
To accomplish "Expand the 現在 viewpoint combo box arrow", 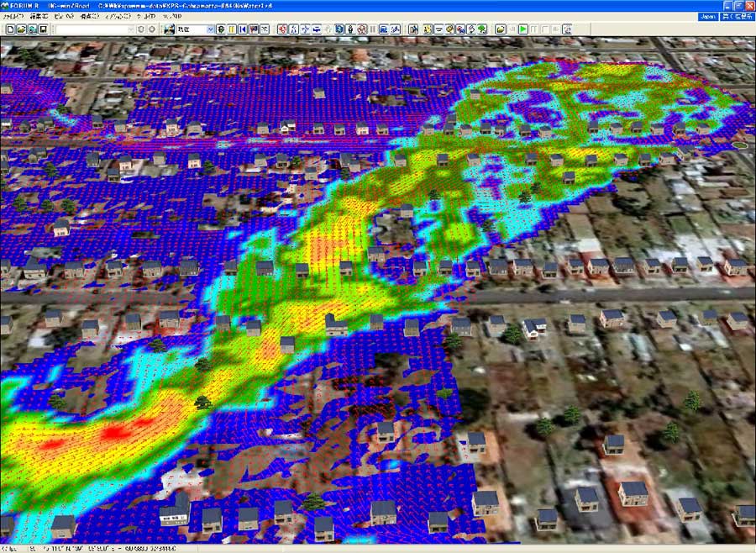I will coord(210,29).
